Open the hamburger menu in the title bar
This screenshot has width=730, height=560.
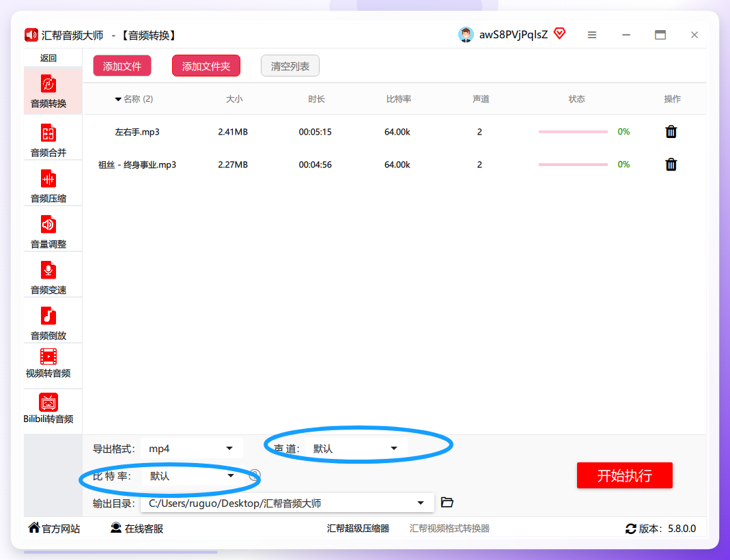[x=592, y=35]
